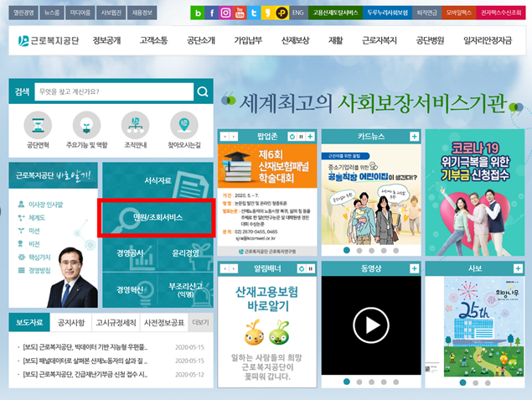Open the 서식자료 document tile
The width and height of the screenshot is (532, 400).
(x=158, y=180)
